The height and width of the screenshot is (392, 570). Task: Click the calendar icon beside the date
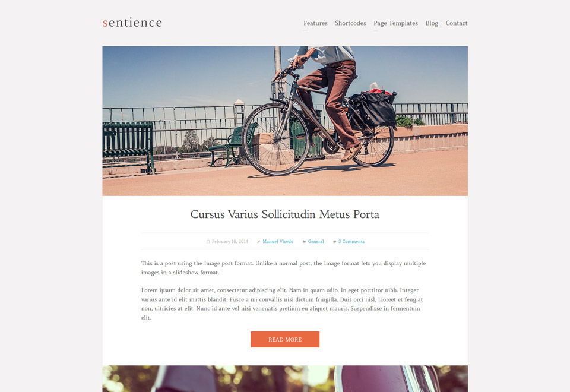(208, 242)
